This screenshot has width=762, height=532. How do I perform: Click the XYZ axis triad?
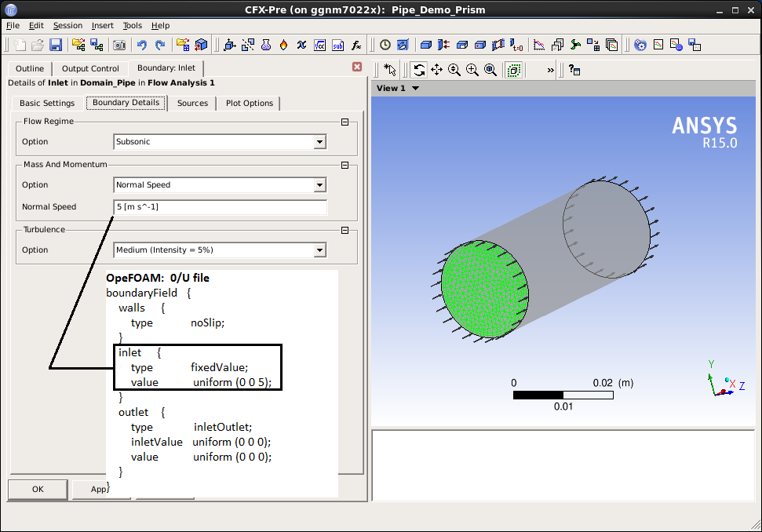click(726, 380)
